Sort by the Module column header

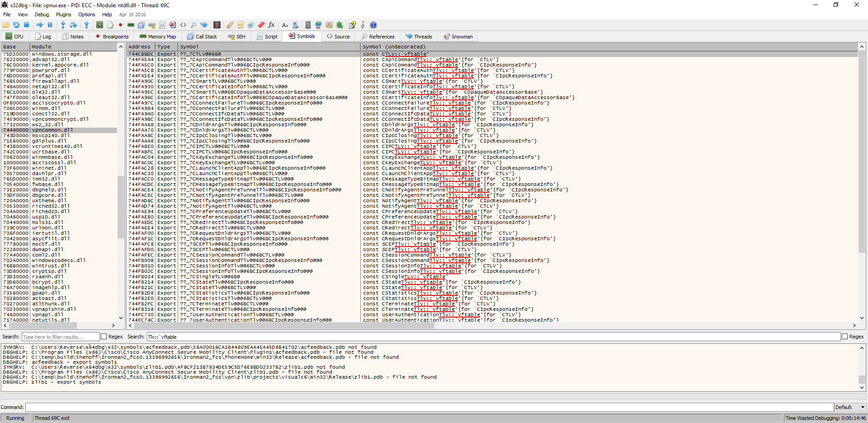tap(74, 47)
